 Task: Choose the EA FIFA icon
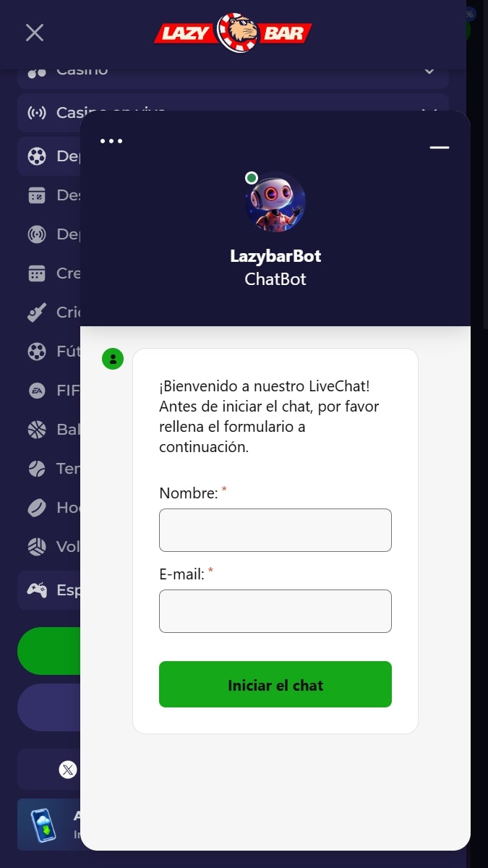point(36,391)
